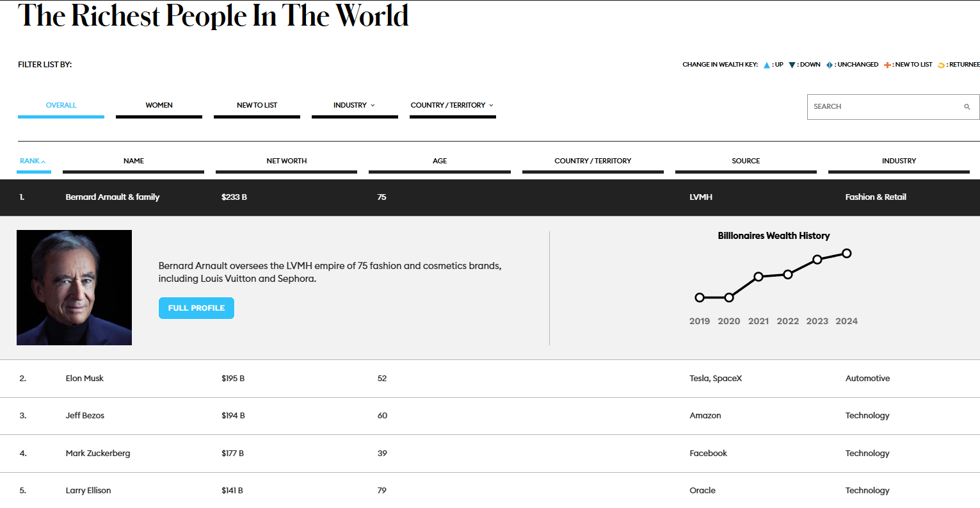Click the orange NEW TO LIST plus icon
Image resolution: width=980 pixels, height=508 pixels.
click(888, 65)
